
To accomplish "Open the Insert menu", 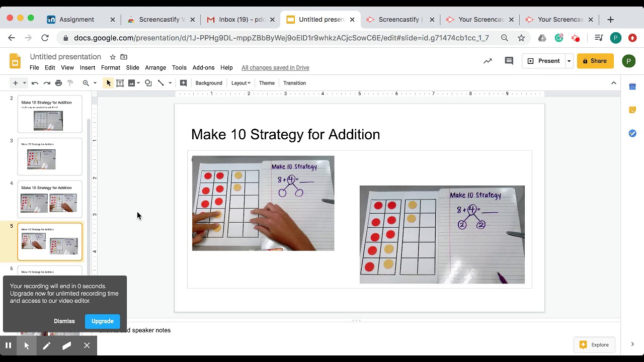I will pyautogui.click(x=88, y=67).
